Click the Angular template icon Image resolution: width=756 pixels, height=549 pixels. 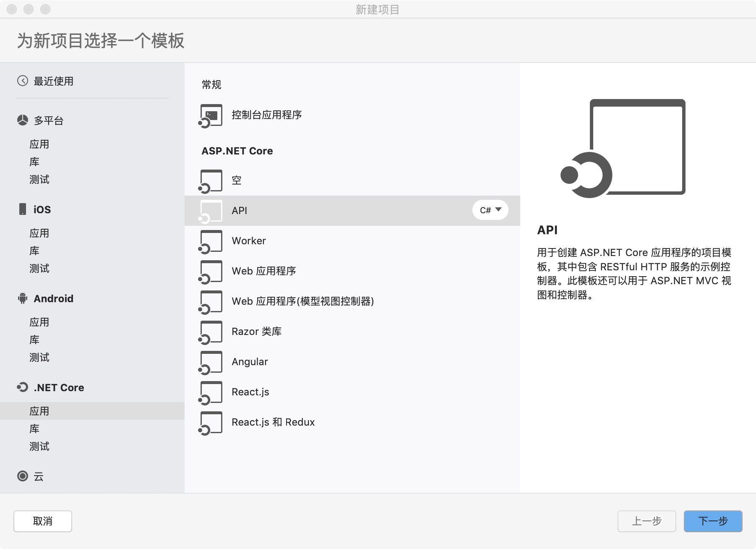(x=211, y=363)
